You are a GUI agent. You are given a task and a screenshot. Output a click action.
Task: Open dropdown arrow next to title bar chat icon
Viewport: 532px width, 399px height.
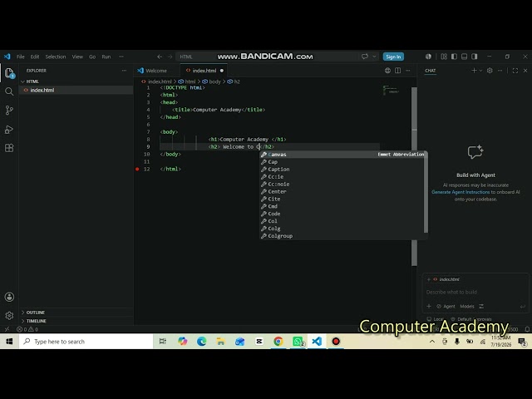pos(374,57)
